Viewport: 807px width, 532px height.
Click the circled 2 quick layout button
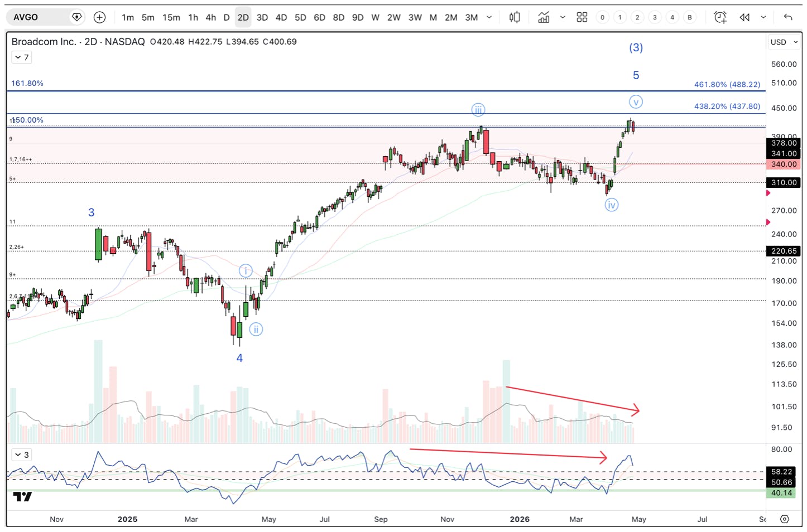coord(637,17)
